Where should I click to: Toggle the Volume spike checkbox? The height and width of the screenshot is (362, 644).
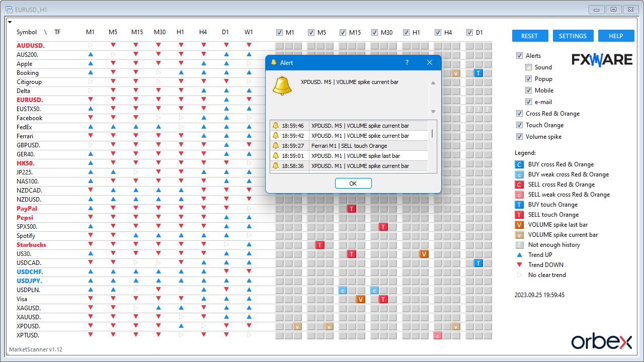pos(519,137)
